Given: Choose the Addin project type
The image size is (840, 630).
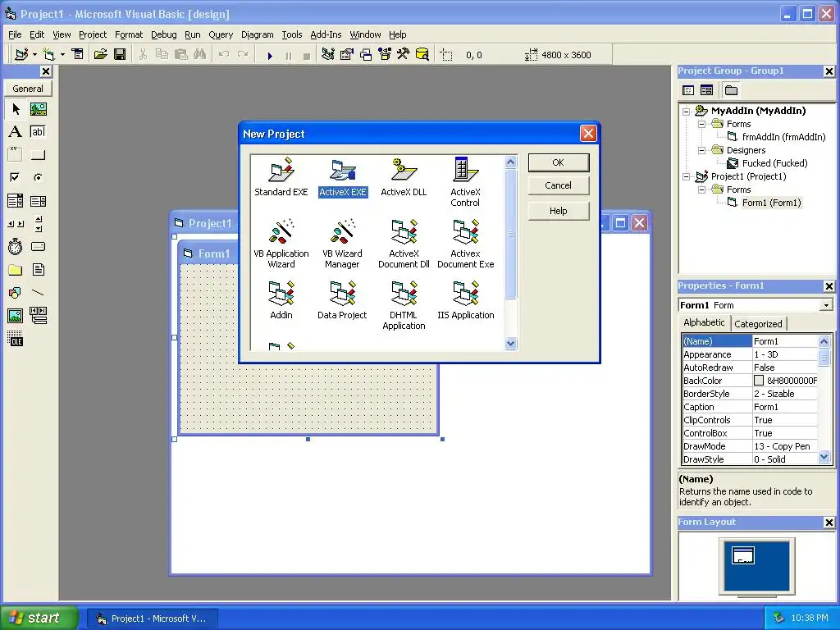Looking at the screenshot, I should [x=281, y=300].
